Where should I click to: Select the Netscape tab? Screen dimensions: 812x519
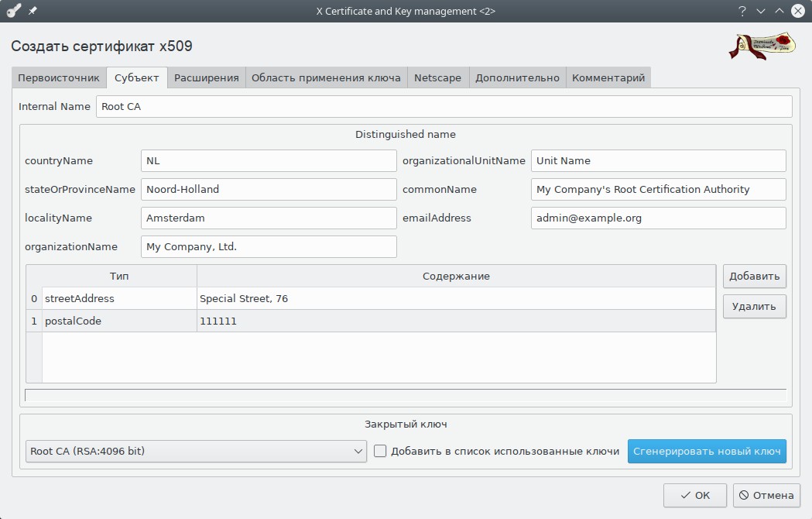pyautogui.click(x=437, y=78)
